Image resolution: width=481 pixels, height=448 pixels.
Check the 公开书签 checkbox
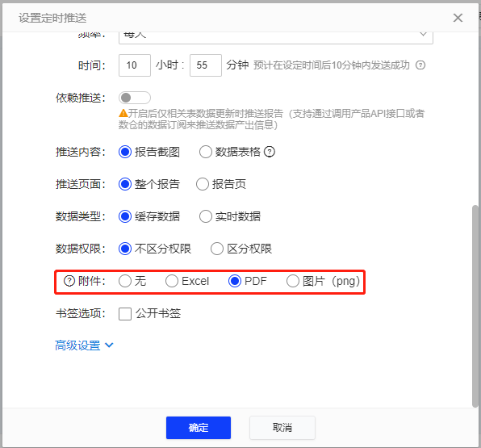pos(125,313)
